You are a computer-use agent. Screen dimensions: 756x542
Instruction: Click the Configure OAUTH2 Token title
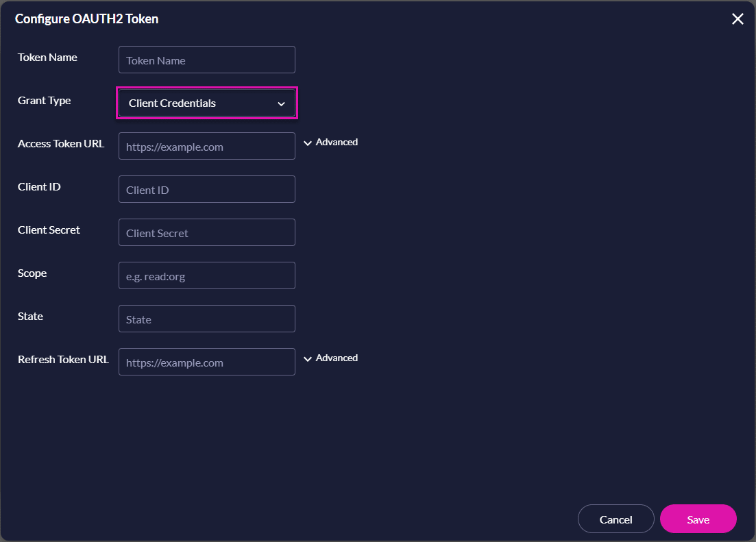(x=86, y=19)
